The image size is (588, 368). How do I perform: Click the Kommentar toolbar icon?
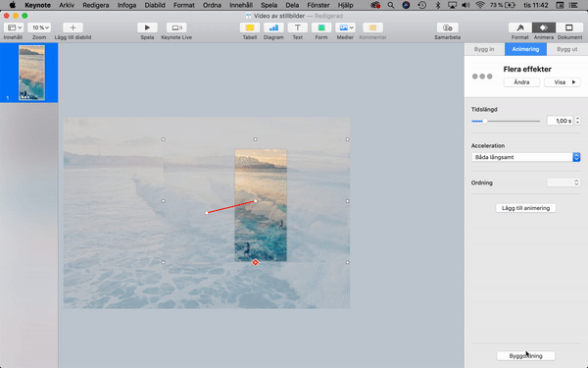[x=372, y=27]
